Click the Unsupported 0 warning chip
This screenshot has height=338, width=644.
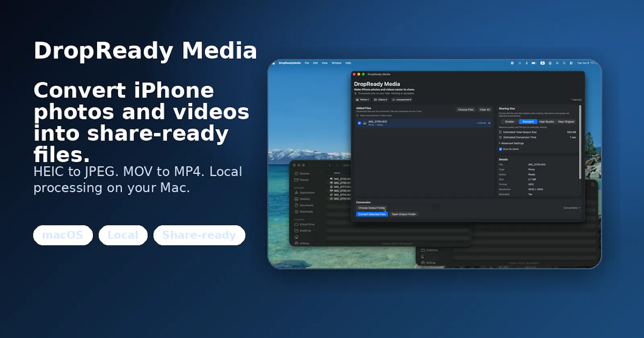(402, 99)
